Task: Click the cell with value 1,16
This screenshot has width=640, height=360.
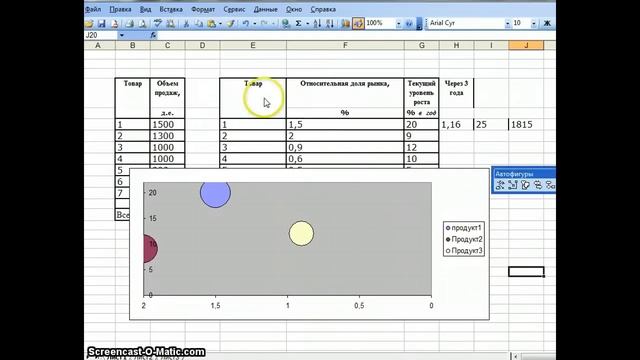Action: click(456, 124)
